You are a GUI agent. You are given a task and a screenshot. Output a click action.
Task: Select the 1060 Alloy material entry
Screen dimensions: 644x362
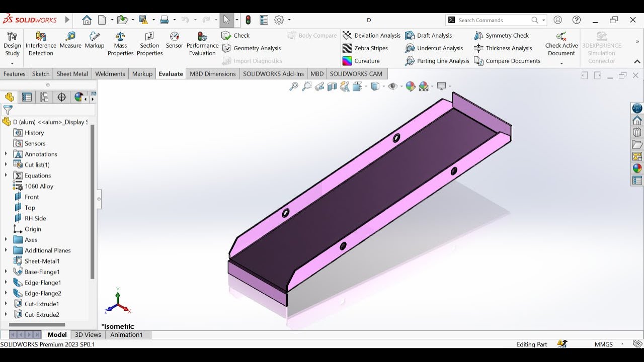click(39, 186)
